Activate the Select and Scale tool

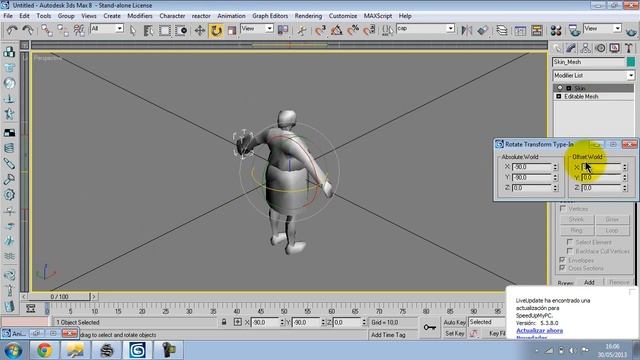tap(232, 30)
